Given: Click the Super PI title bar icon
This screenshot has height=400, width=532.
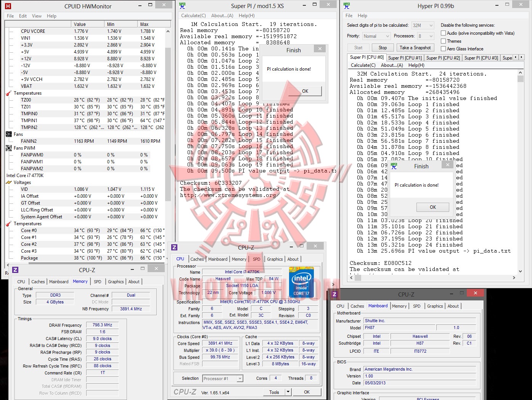Looking at the screenshot, I should click(182, 5).
